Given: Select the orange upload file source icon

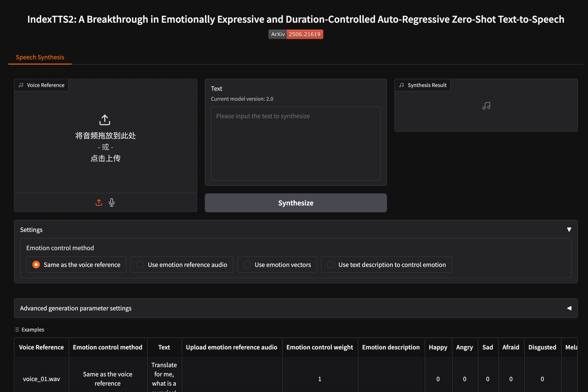Looking at the screenshot, I should point(99,202).
